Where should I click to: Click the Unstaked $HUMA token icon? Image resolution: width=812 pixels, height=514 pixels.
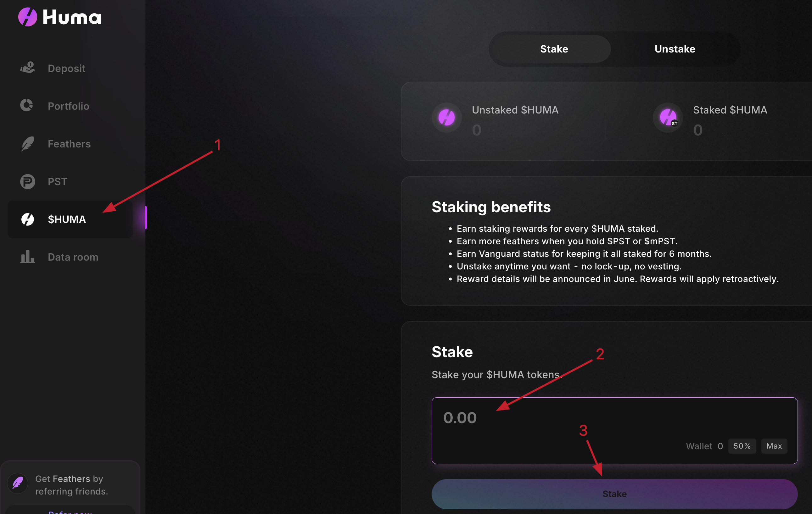(x=446, y=118)
